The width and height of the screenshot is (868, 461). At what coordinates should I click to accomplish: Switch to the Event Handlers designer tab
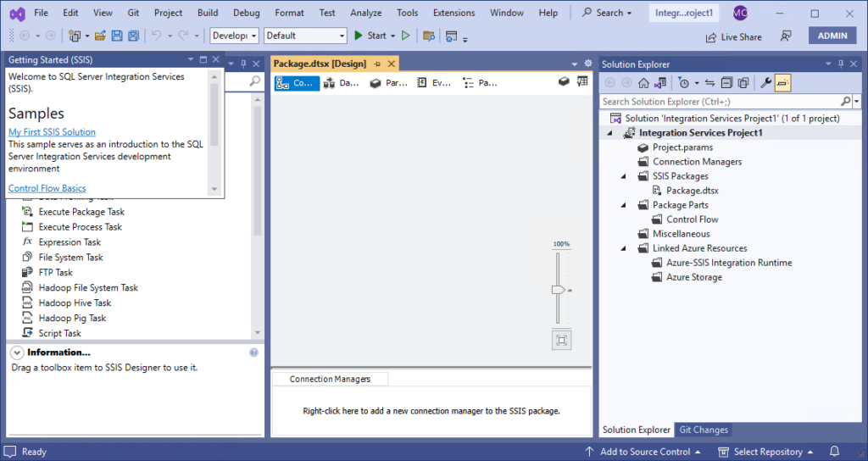click(434, 83)
